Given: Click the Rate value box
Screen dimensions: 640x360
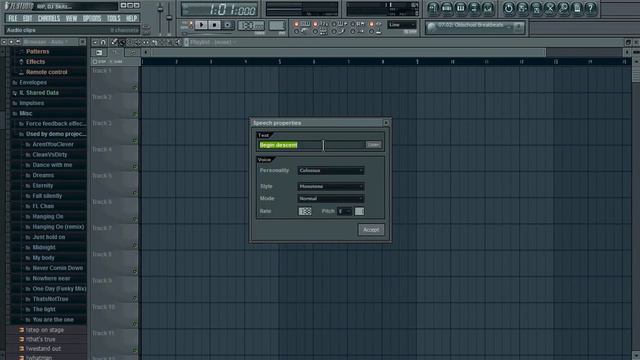Looking at the screenshot, I should (305, 211).
